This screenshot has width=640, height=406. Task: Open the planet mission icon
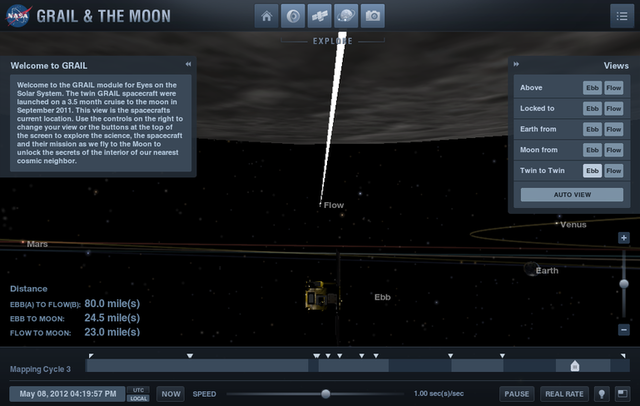[346, 16]
